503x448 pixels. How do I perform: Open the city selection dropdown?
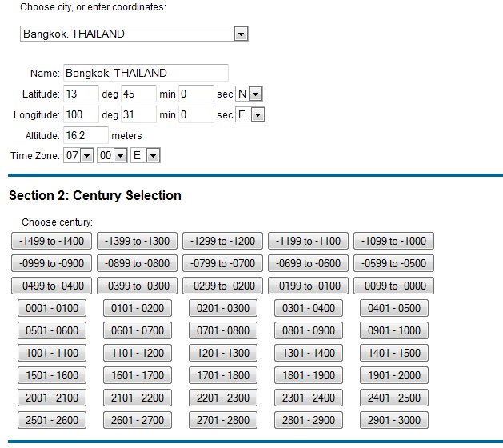click(134, 34)
